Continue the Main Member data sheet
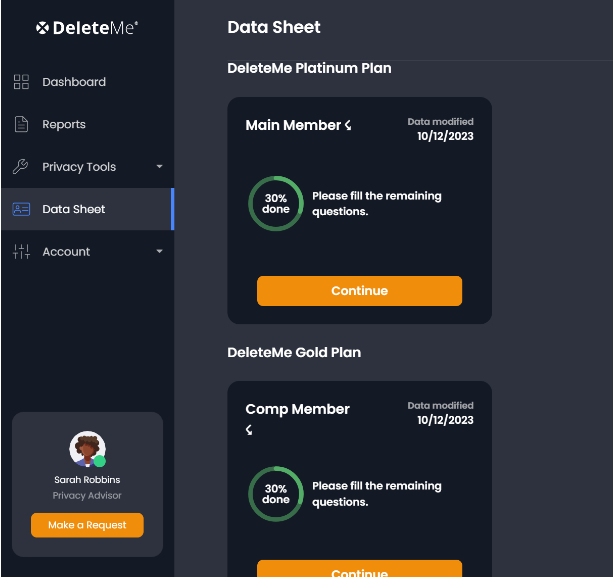 coord(359,291)
